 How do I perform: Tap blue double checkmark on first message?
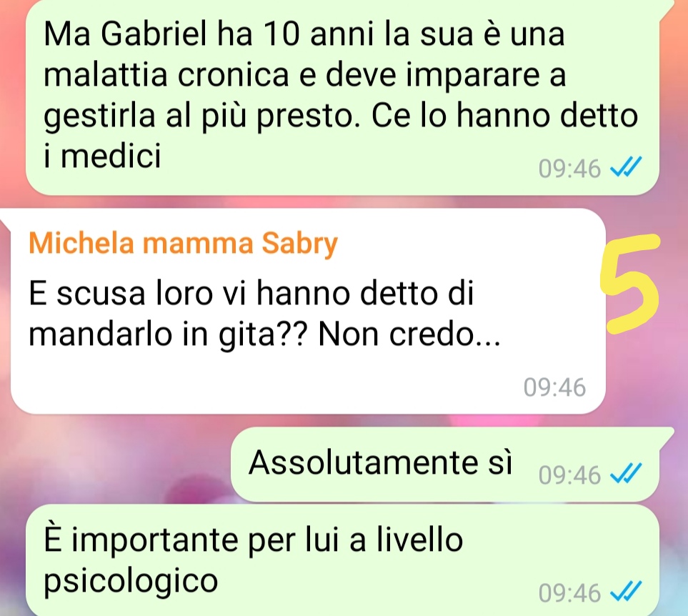(626, 167)
